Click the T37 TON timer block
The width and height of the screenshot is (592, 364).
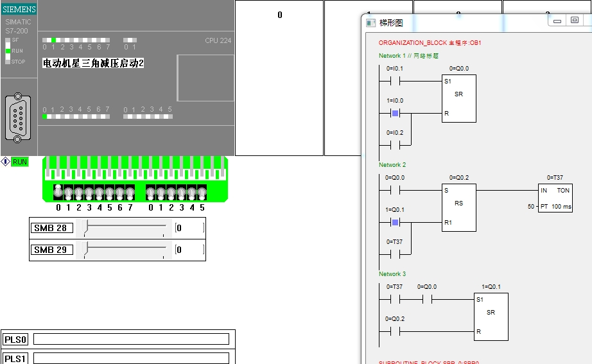pos(555,198)
